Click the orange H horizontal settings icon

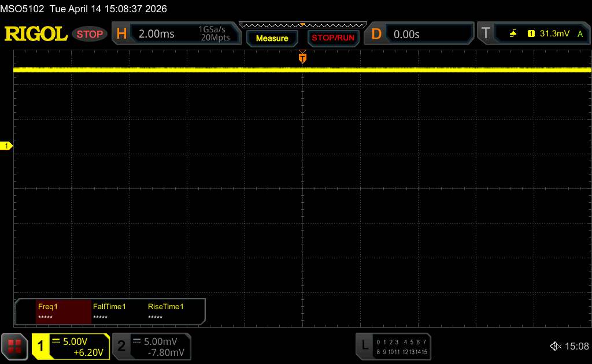121,34
